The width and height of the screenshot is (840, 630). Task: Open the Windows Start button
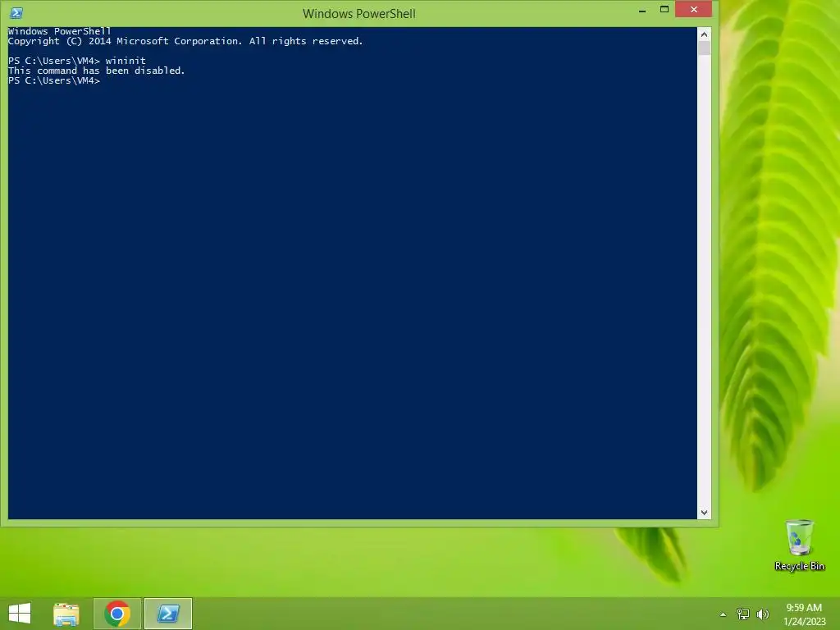point(20,614)
